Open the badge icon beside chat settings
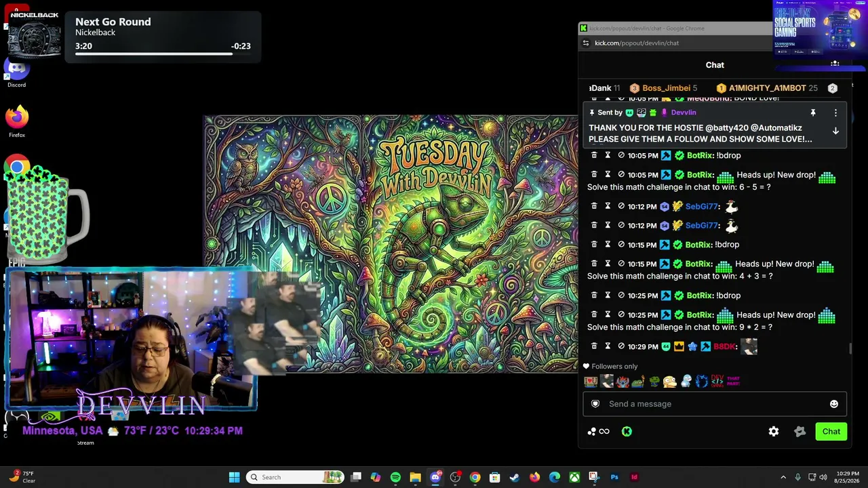This screenshot has height=488, width=868. pos(800,432)
